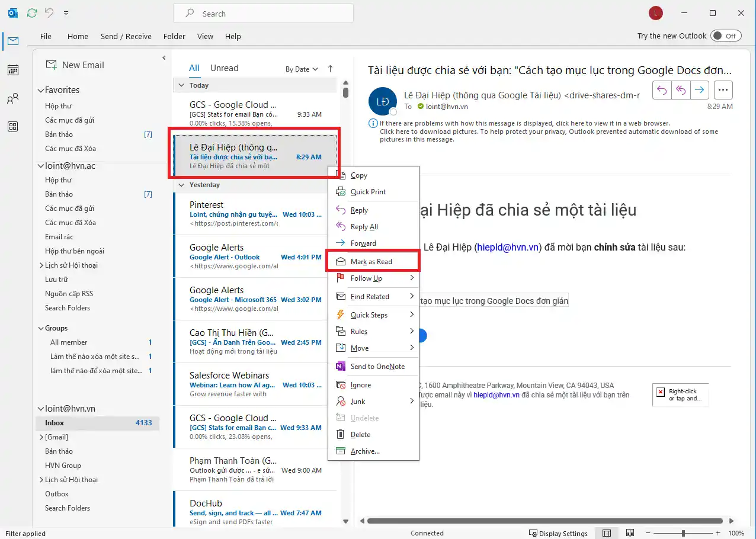756x539 pixels.
Task: Open the People contacts icon
Action: 12,99
